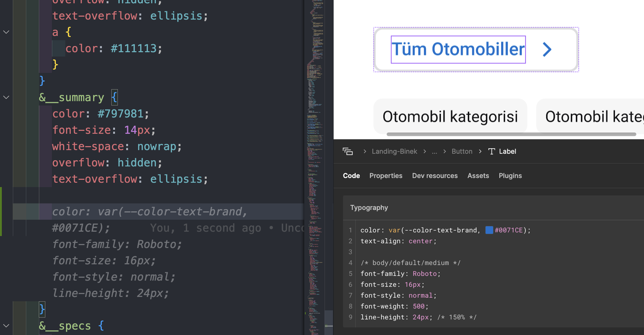Screen dimensions: 644x335
Task: Click the text type icon beside Label
Action: click(x=492, y=152)
